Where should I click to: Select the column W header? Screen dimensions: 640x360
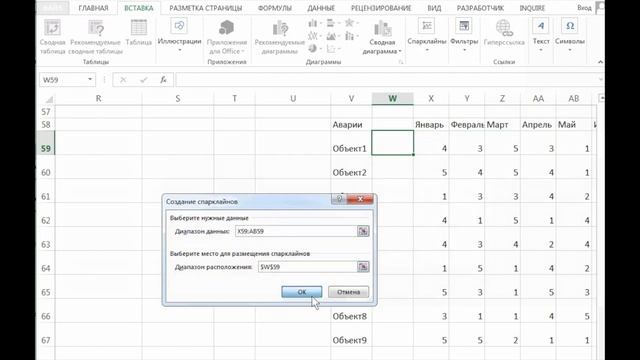(x=392, y=98)
